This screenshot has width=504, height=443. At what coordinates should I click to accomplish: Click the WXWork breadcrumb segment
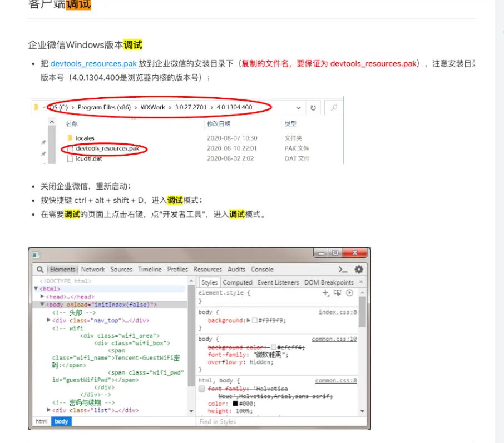(152, 107)
